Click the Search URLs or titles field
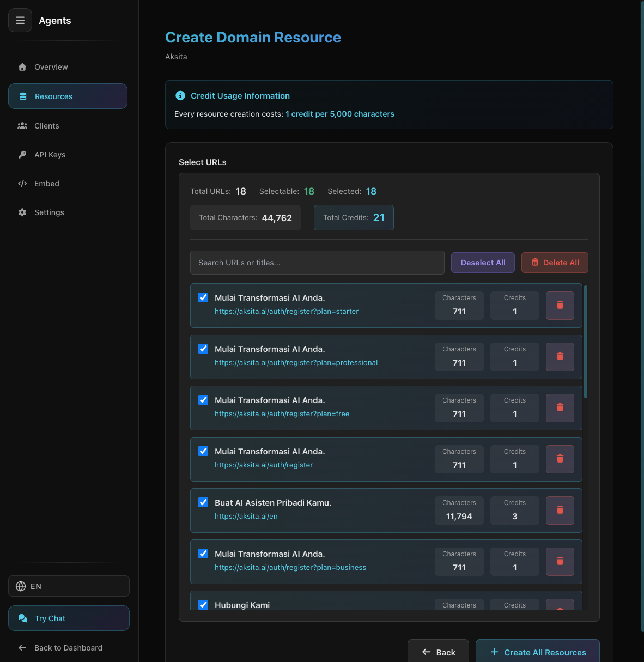Image resolution: width=644 pixels, height=662 pixels. [x=317, y=262]
